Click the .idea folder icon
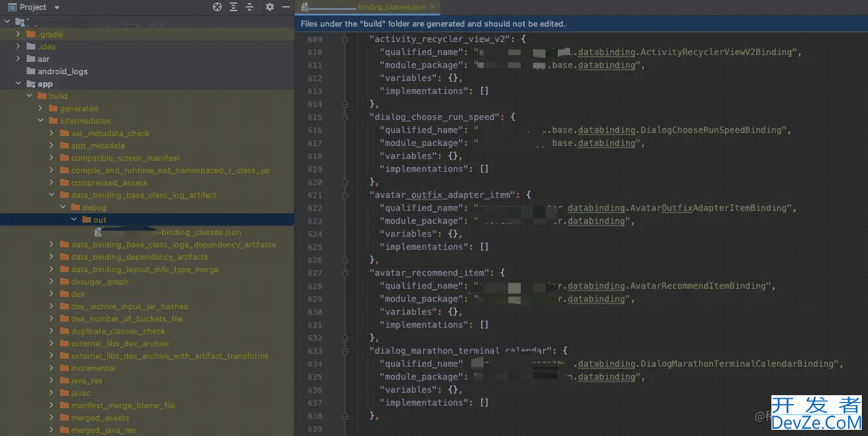Screen dimensions: 868x436 [31, 46]
